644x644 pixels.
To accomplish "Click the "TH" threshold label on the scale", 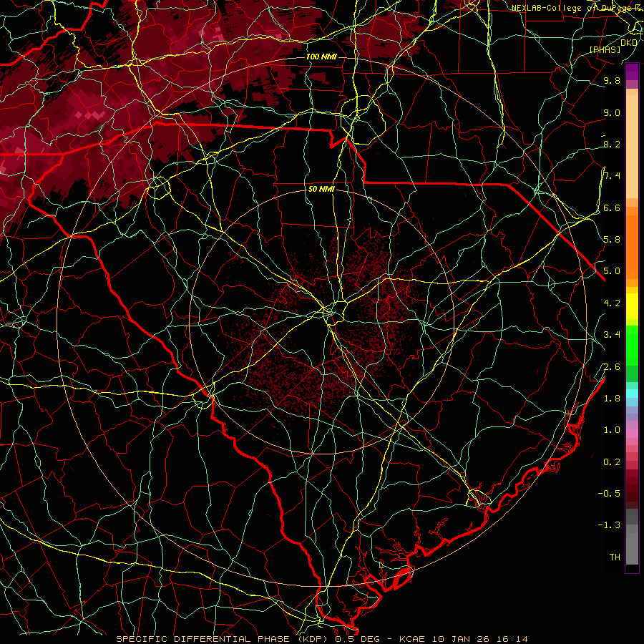I will tap(615, 557).
